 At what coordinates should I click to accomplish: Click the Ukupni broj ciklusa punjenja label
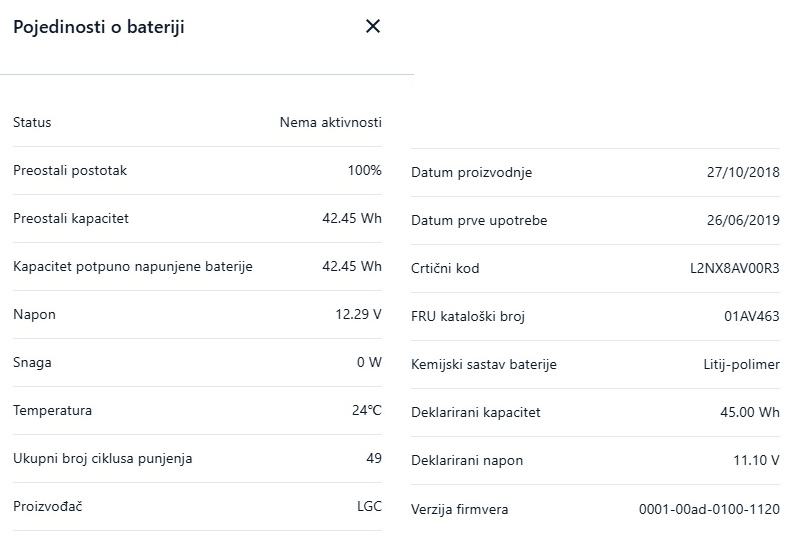click(103, 458)
